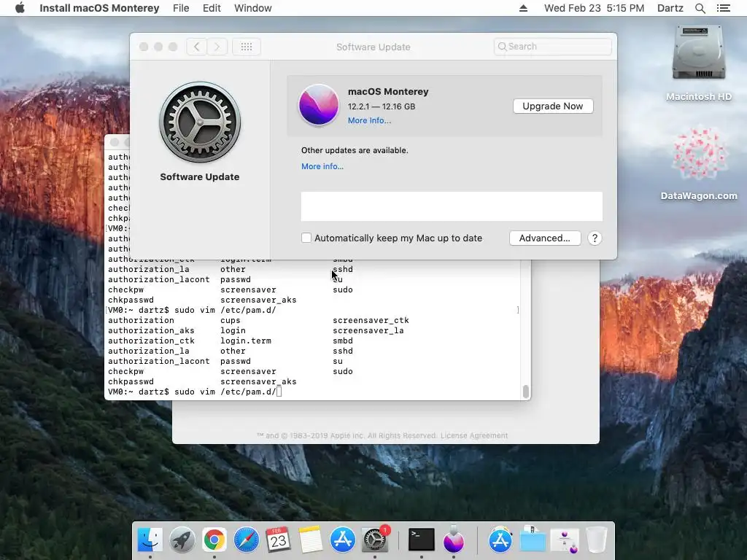
Task: Launch Launchpad rocket icon in Dock
Action: [182, 540]
